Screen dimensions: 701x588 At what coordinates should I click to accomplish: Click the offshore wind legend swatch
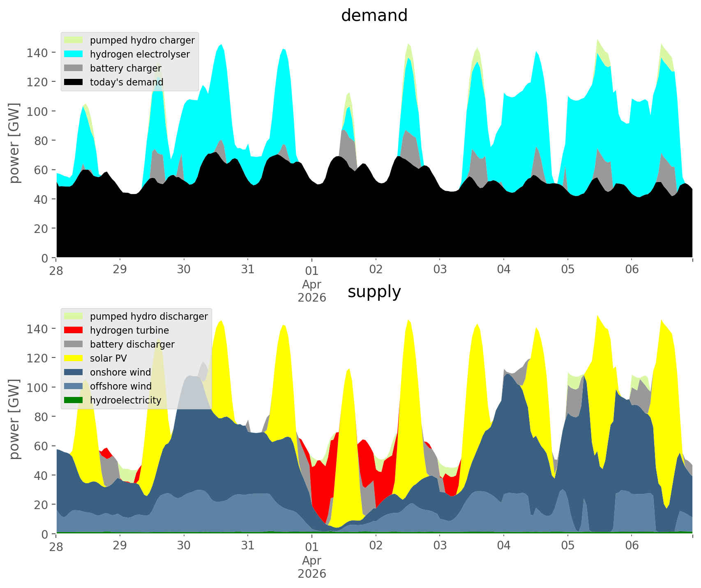74,386
